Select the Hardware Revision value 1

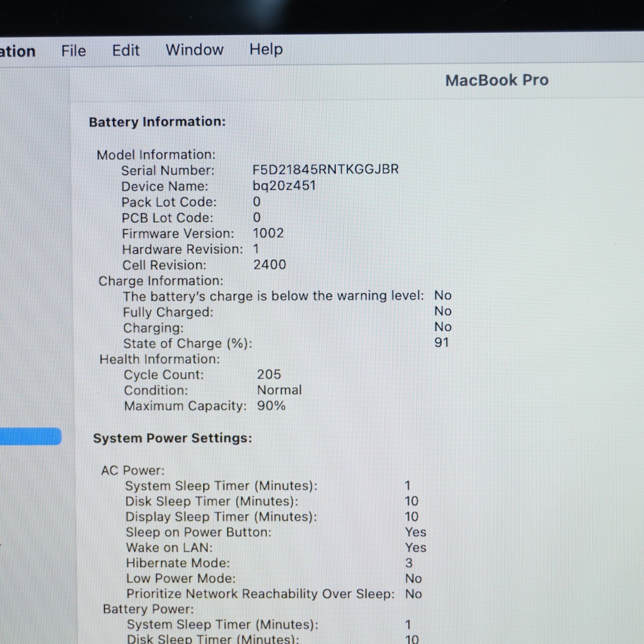click(256, 249)
